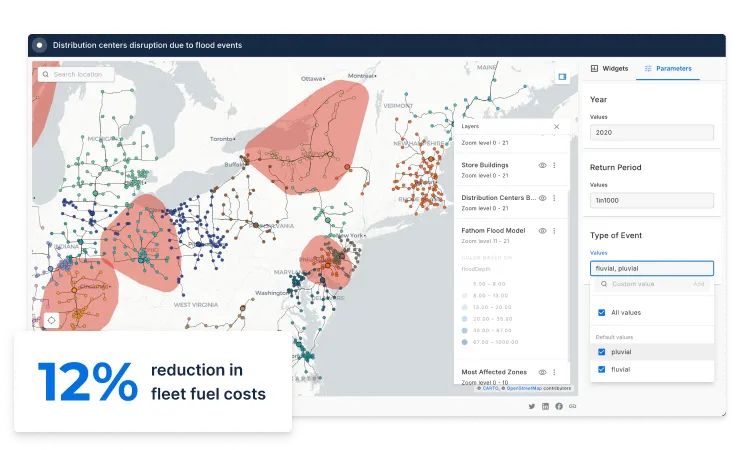The image size is (754, 450).
Task: Hide the Fathom Flood Model layer
Action: pyautogui.click(x=542, y=231)
